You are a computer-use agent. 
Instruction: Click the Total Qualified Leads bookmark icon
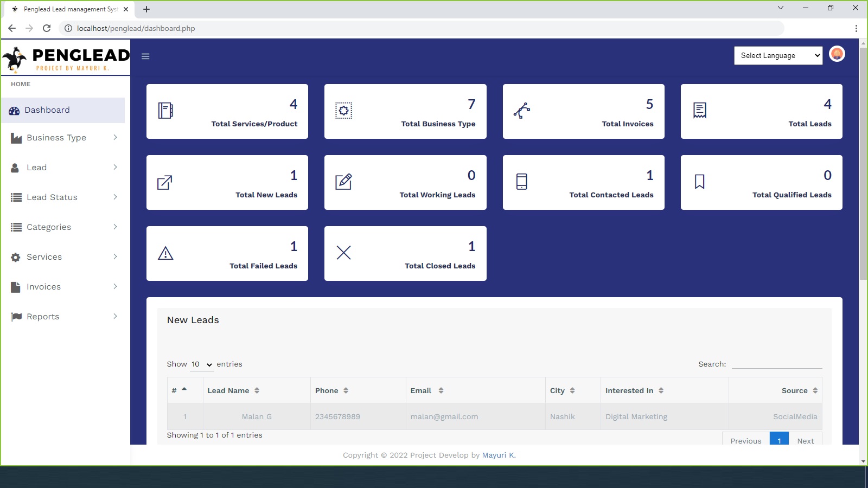point(700,182)
